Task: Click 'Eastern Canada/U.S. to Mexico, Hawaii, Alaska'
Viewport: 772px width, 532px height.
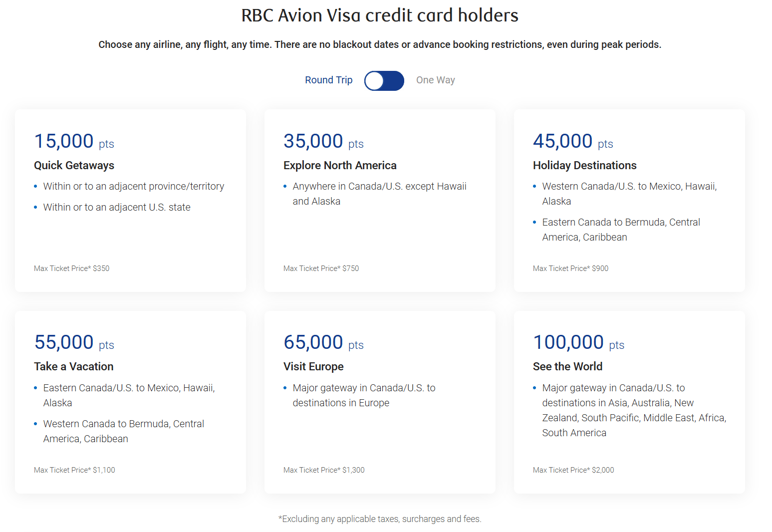Action: 129,395
